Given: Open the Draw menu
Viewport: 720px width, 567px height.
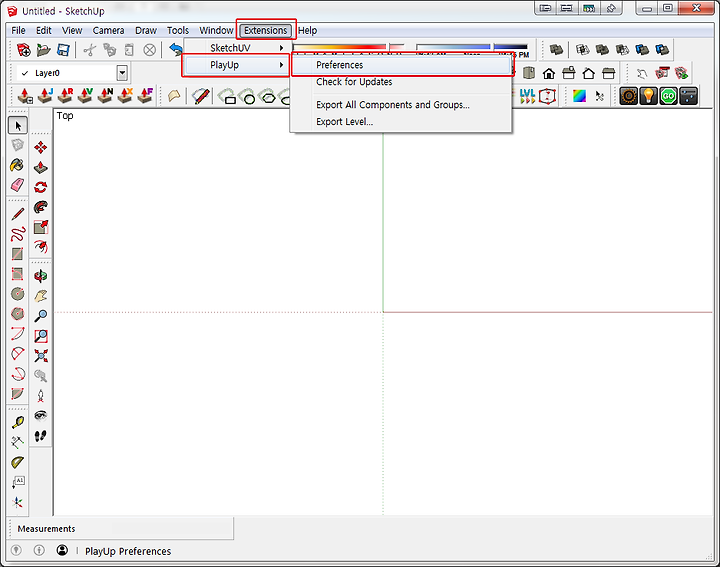Looking at the screenshot, I should [x=146, y=30].
